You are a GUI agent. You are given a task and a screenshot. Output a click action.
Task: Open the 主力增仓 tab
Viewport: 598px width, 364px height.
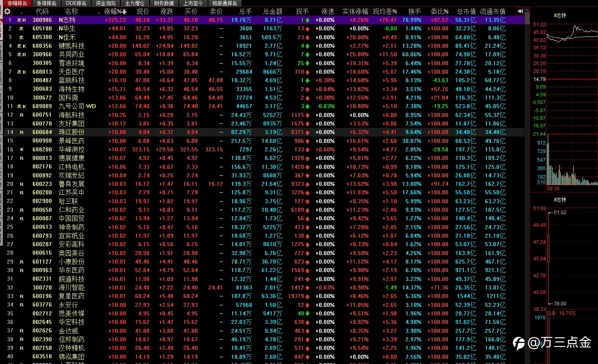[135, 3]
